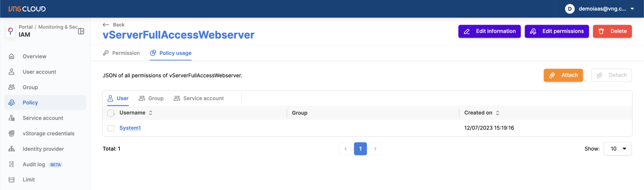Click the orange Attach button

click(x=563, y=75)
